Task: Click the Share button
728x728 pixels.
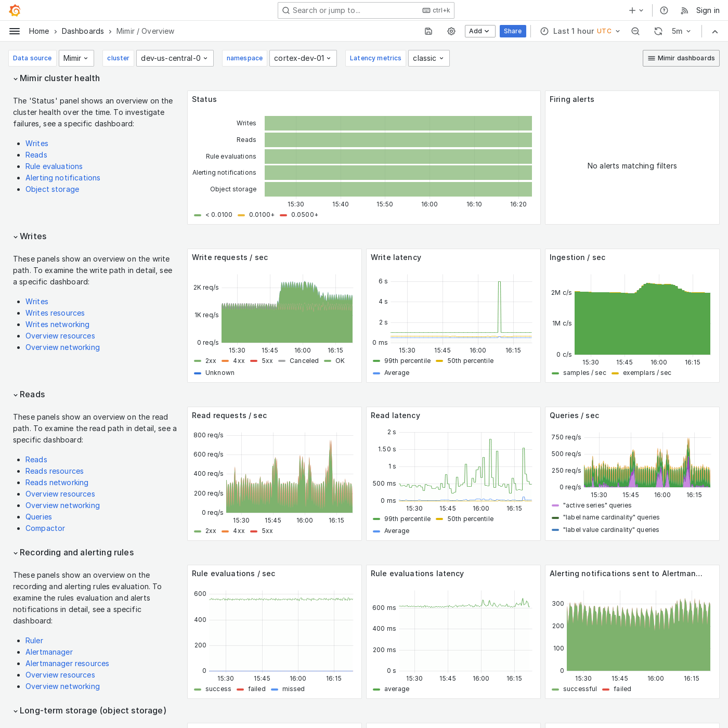Action: pyautogui.click(x=513, y=31)
